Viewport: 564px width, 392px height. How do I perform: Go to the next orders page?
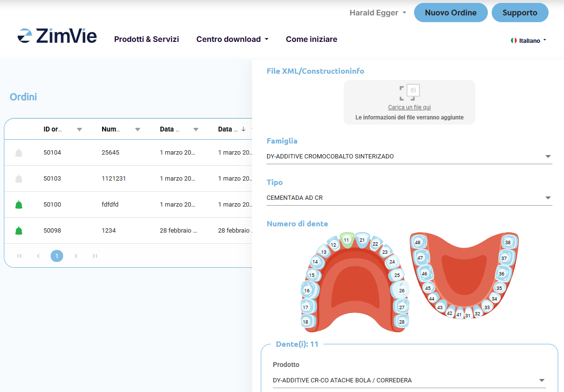(76, 256)
